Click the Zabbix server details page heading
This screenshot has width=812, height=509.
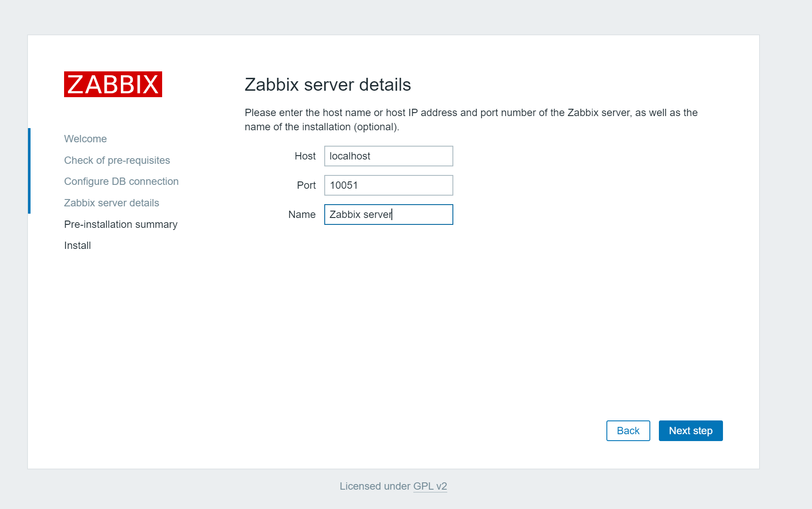coord(328,85)
